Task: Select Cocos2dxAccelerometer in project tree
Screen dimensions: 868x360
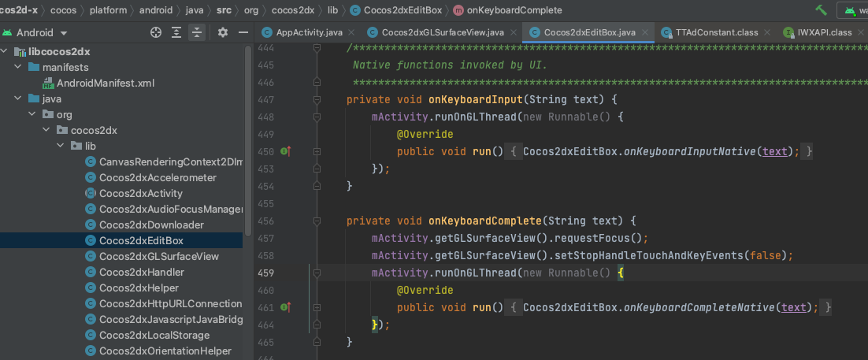Action: click(158, 178)
